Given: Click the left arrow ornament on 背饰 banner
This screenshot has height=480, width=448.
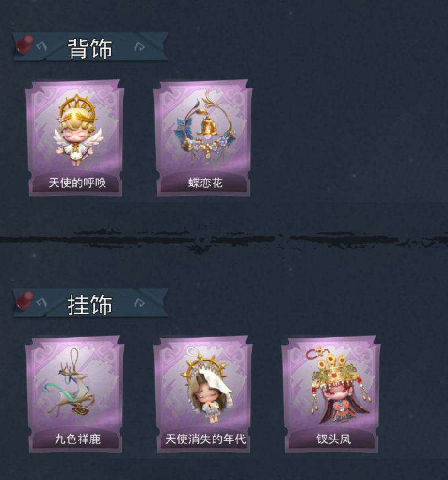Looking at the screenshot, I should [x=41, y=47].
